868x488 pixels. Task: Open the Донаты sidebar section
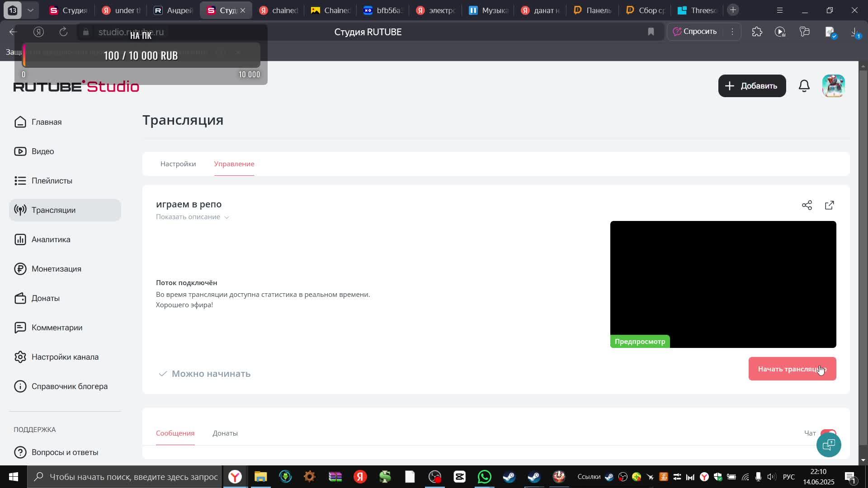click(45, 298)
